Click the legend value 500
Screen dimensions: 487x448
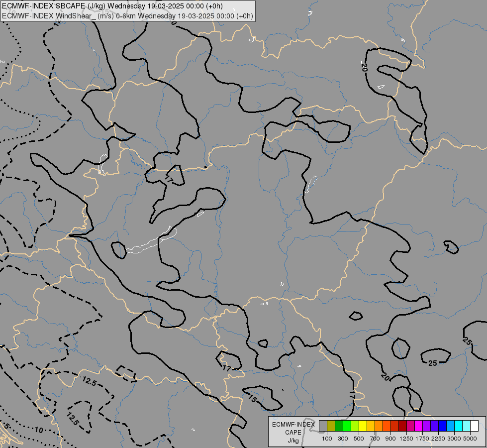point(359,439)
